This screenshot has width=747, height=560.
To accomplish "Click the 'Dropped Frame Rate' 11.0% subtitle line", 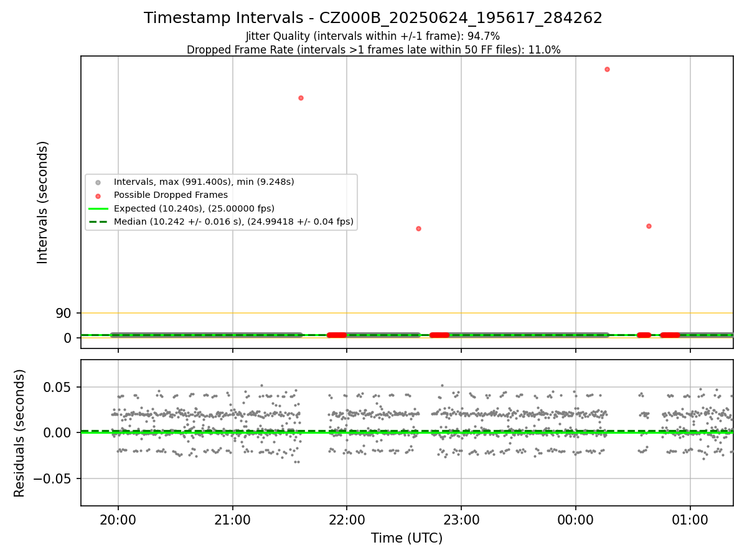I will [x=374, y=50].
